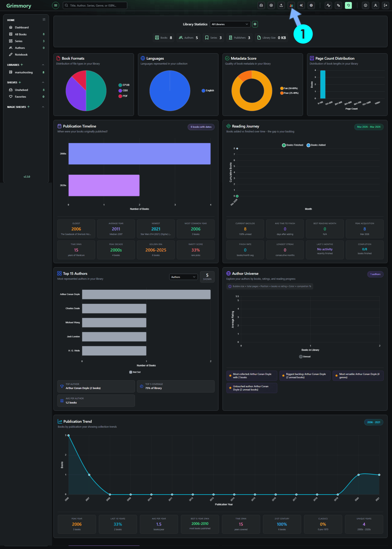This screenshot has width=392, height=549.
Task: Open the Notebook from the sidebar
Action: (x=21, y=54)
